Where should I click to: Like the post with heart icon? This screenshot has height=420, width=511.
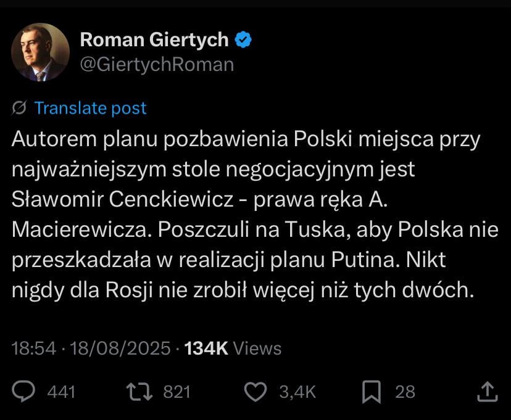(255, 392)
